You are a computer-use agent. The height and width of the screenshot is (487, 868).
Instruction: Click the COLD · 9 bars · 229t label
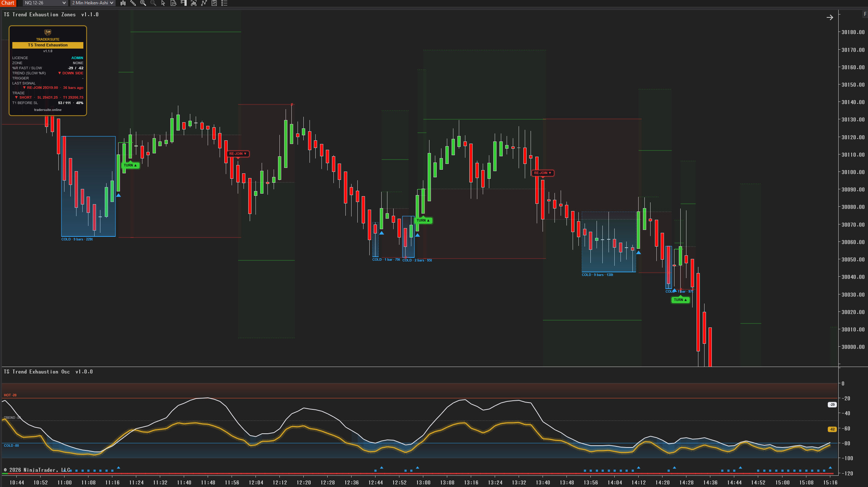coord(77,239)
